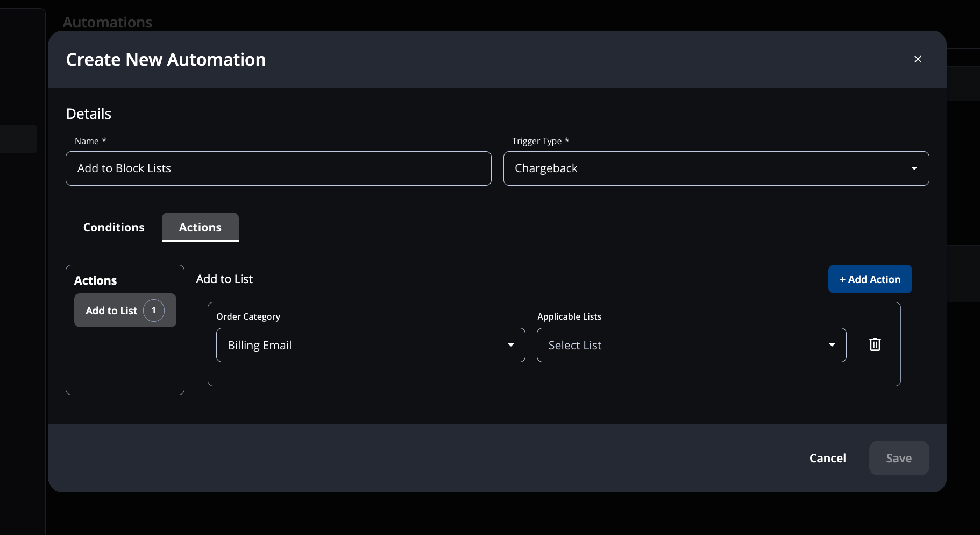Open the Applicable Lists Select List dropdown
This screenshot has height=535, width=980.
[691, 345]
